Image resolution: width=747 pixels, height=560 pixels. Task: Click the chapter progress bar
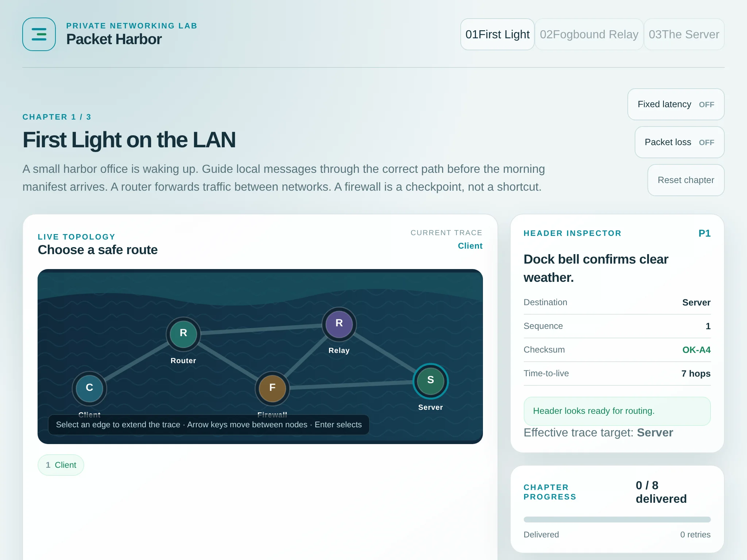[617, 520]
